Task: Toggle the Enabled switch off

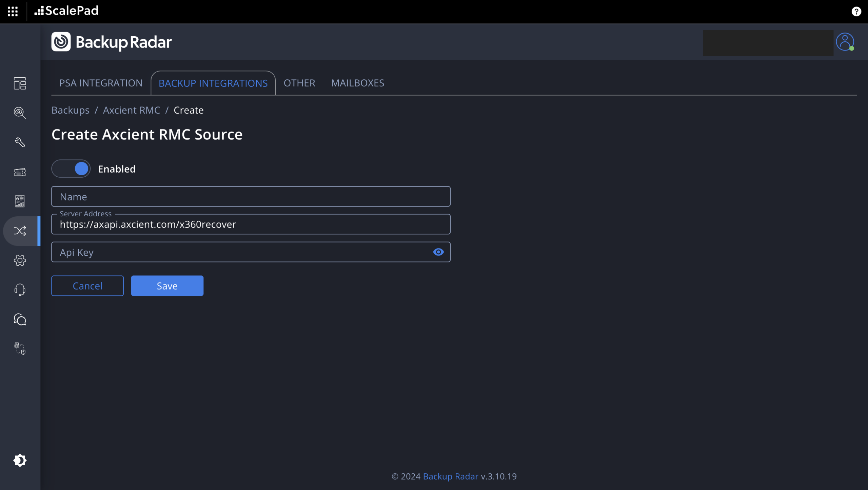Action: [71, 169]
